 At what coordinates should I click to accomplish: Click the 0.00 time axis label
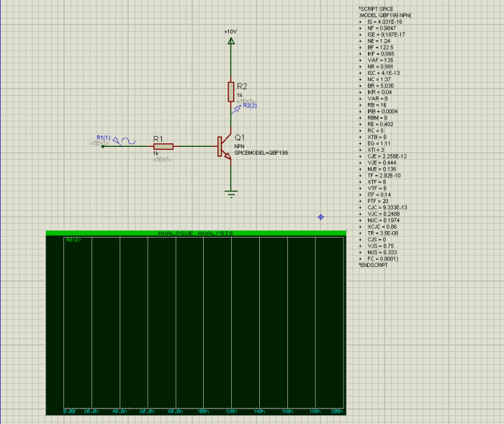[69, 411]
